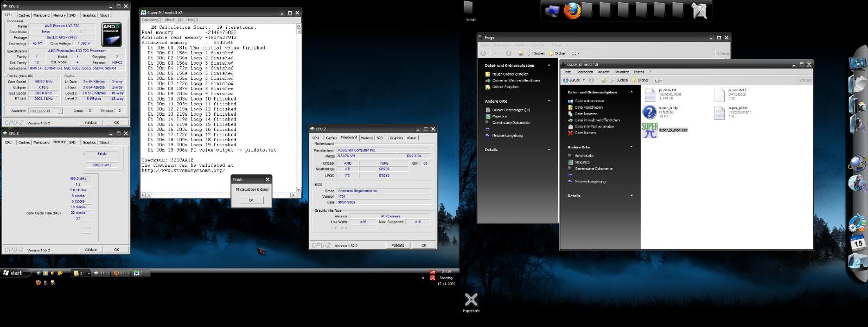This screenshot has height=327, width=868.
Task: Open Extras menu in super_pi_mod window
Action: point(639,72)
